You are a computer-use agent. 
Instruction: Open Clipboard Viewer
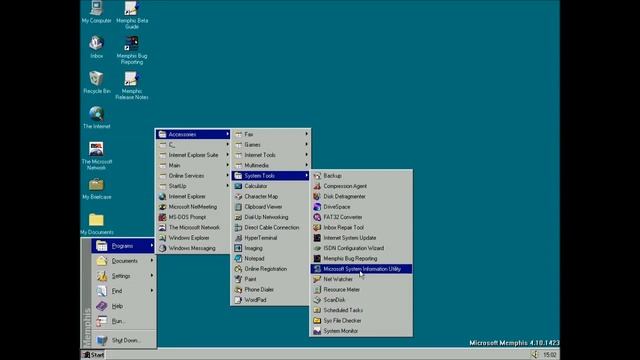271,207
